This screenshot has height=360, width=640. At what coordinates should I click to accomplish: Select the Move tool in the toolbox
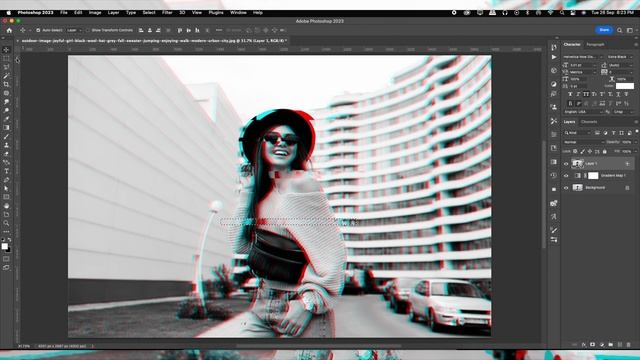point(6,50)
